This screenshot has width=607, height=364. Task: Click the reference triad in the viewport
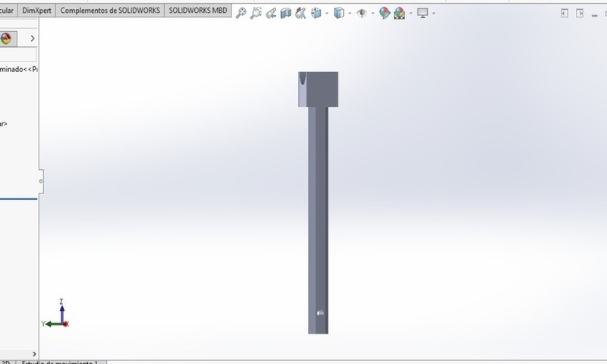point(55,313)
